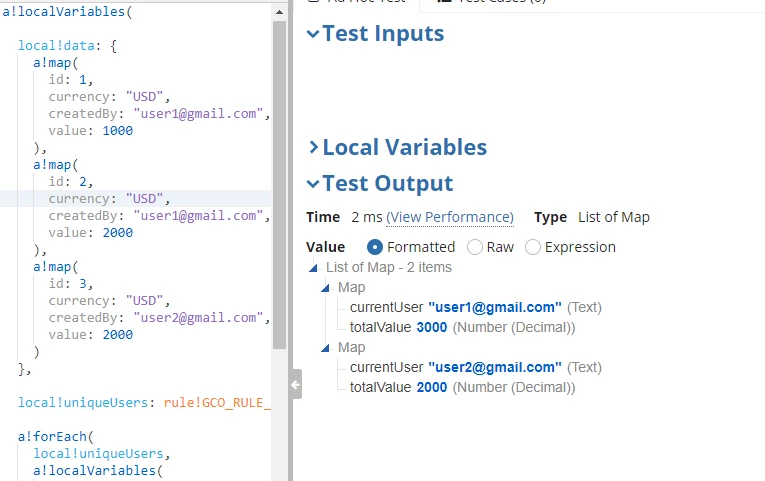
Task: Click the a!localVariables( first code line
Action: (x=67, y=12)
